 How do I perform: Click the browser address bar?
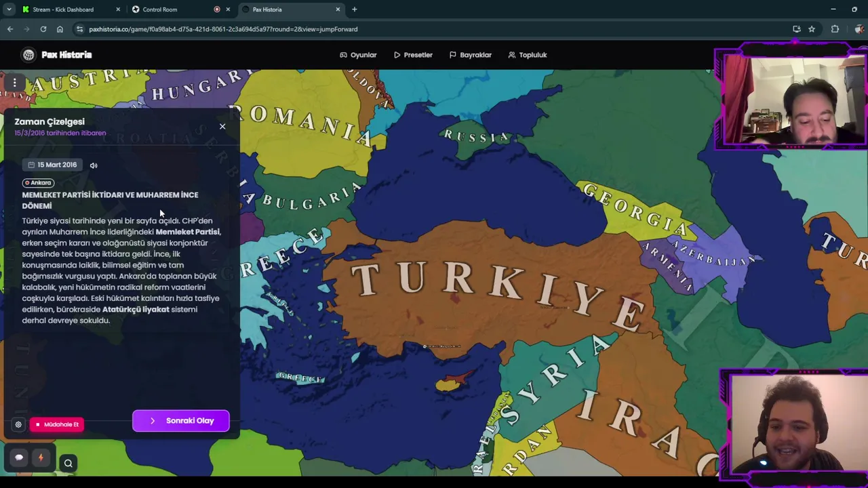point(434,29)
